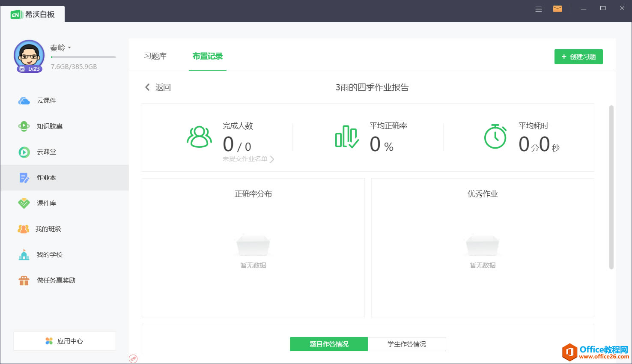Screen dimensions: 632x364
Task: Switch to the 习题库 tab
Action: (x=155, y=56)
